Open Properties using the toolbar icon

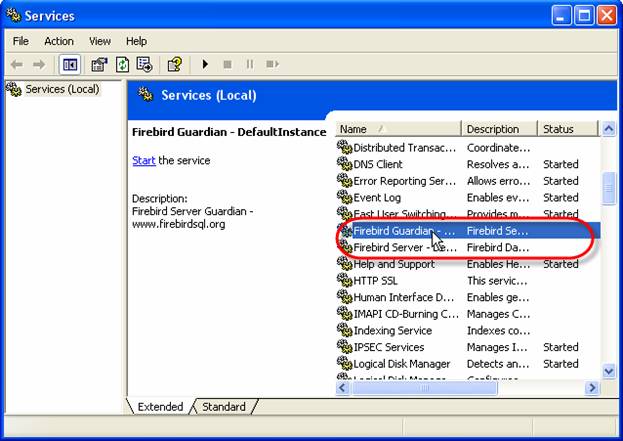pyautogui.click(x=99, y=65)
